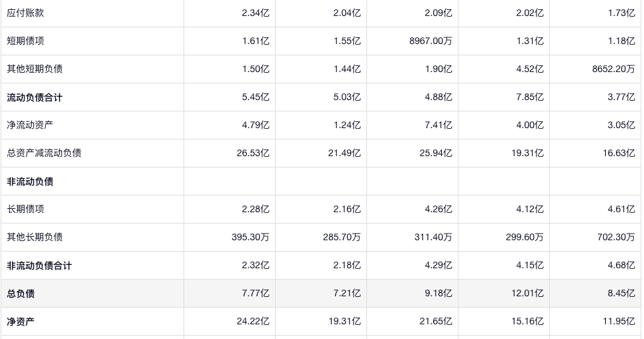The width and height of the screenshot is (644, 339).
Task: Click the 净流动资产 row label
Action: [30, 125]
